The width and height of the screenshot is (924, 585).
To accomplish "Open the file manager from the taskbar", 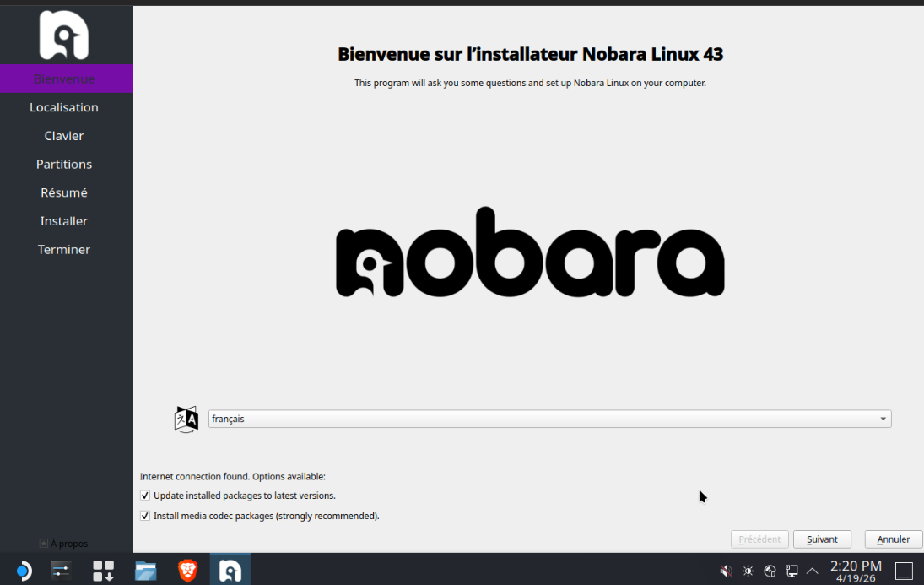I will pos(146,571).
